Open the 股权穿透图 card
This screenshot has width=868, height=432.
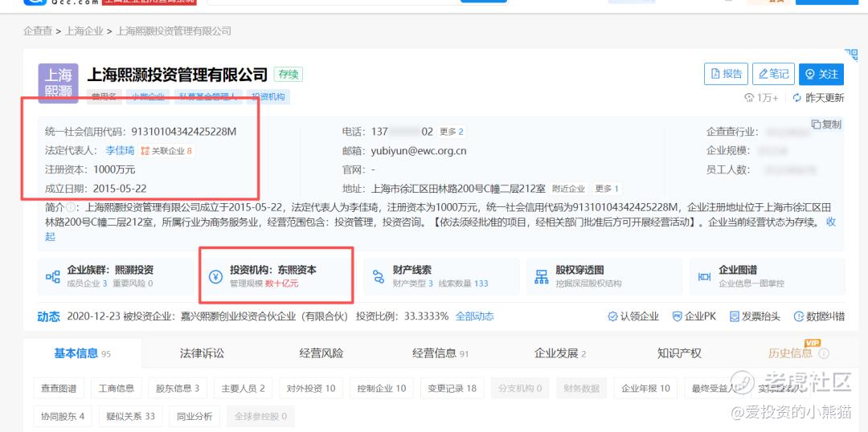[x=604, y=276]
